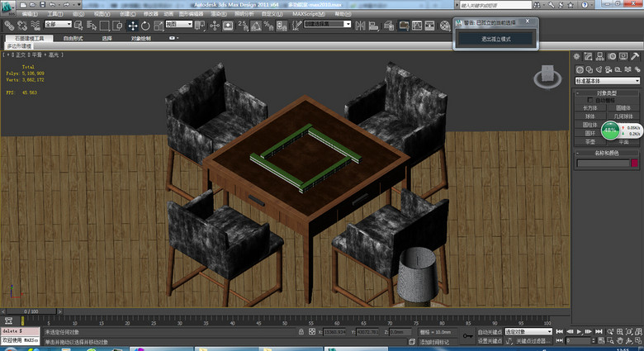Toggle Window/Crossing selection mode
644x351 pixels.
(x=118, y=26)
